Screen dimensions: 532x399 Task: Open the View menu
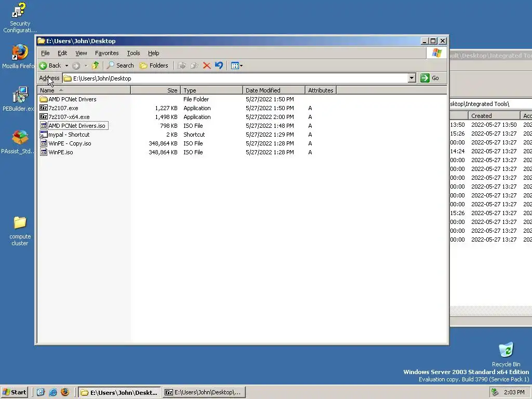click(x=81, y=53)
